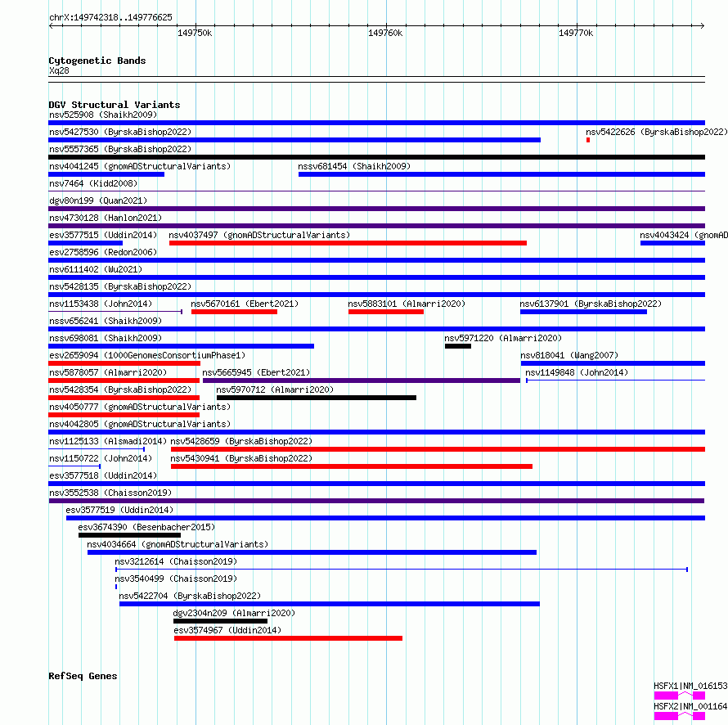Select nsv5428135 (ByrskaBishop2022) label
Screen dimensions: 728x725
tap(120, 286)
